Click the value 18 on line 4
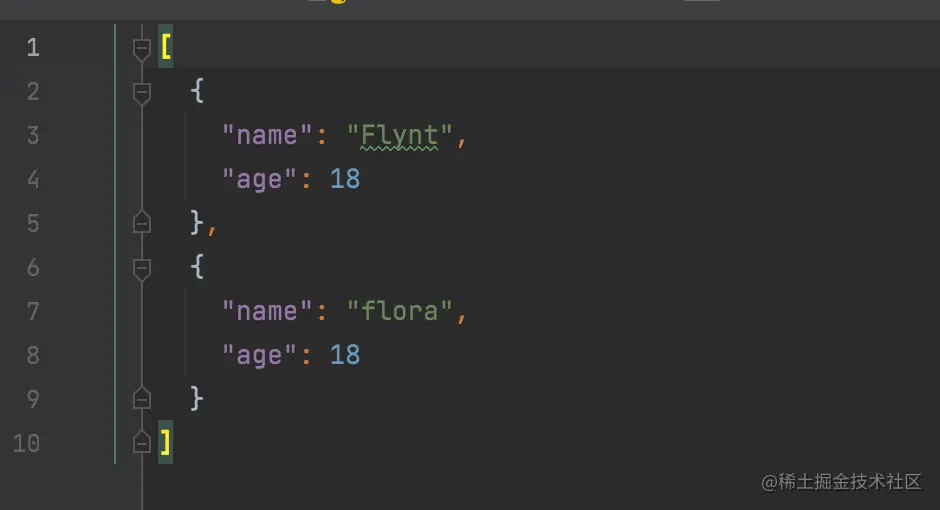This screenshot has width=940, height=510. click(x=345, y=179)
